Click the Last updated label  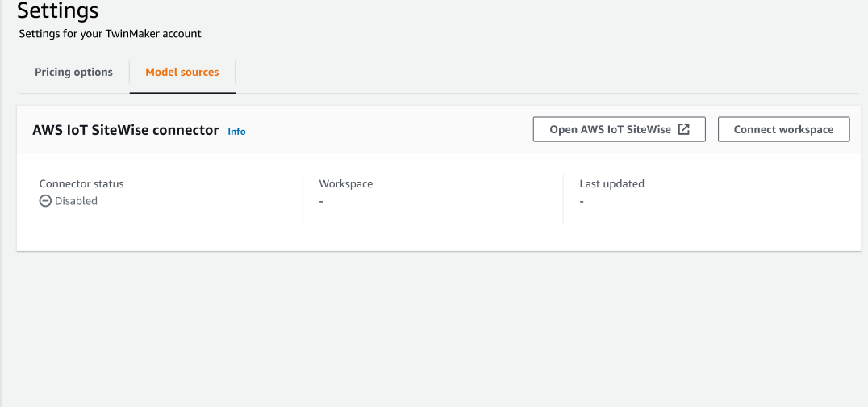click(x=611, y=183)
